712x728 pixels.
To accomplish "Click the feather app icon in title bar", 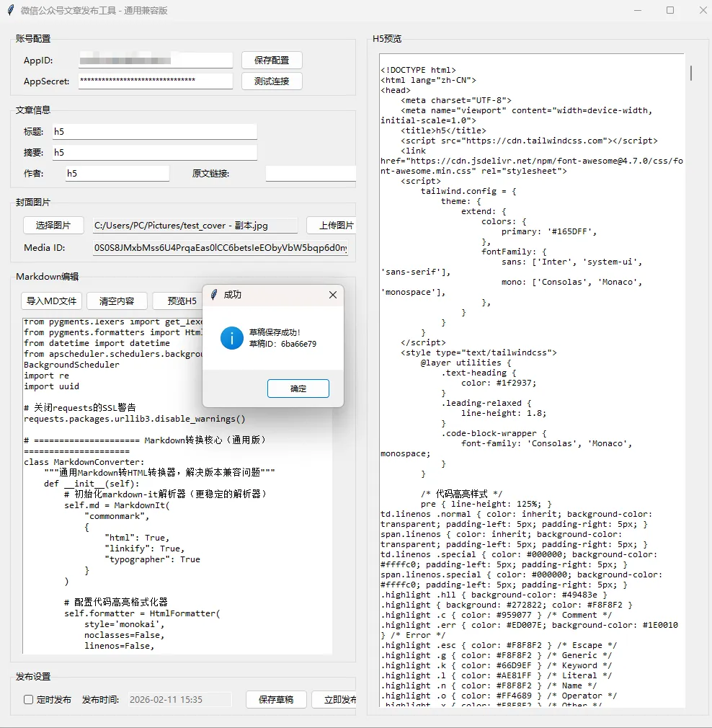I will [11, 10].
